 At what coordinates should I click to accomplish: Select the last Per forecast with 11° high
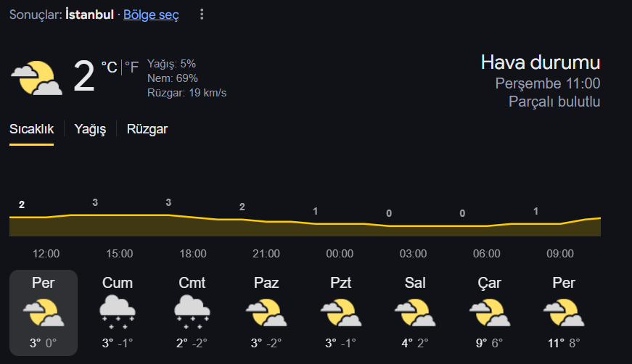[x=564, y=313]
